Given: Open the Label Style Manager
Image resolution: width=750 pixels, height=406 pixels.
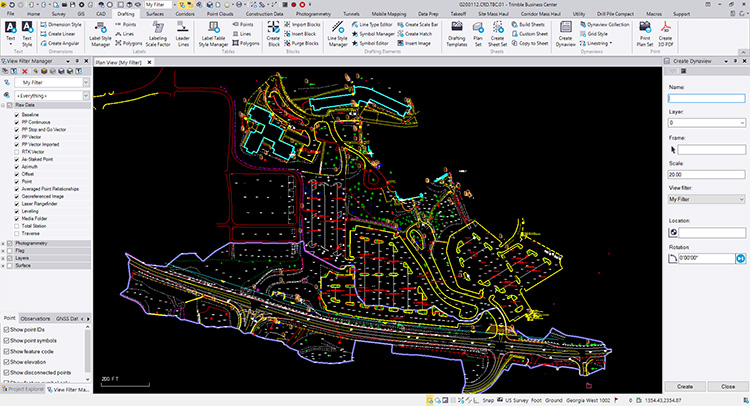Looking at the screenshot, I should 100,34.
